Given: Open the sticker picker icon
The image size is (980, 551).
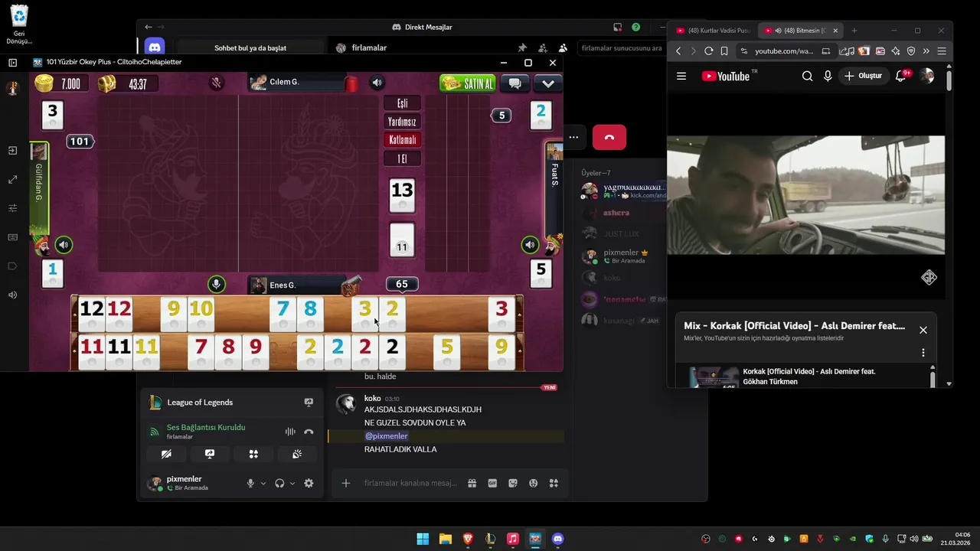Looking at the screenshot, I should click(513, 483).
